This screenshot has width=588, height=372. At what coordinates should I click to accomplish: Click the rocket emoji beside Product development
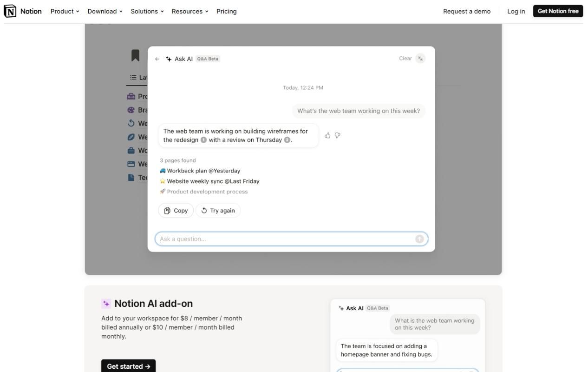click(163, 192)
